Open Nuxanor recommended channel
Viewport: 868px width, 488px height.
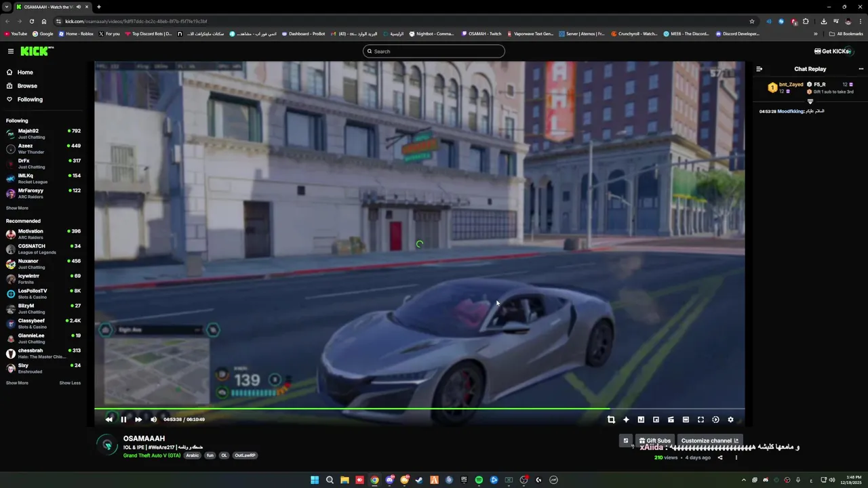(x=43, y=264)
